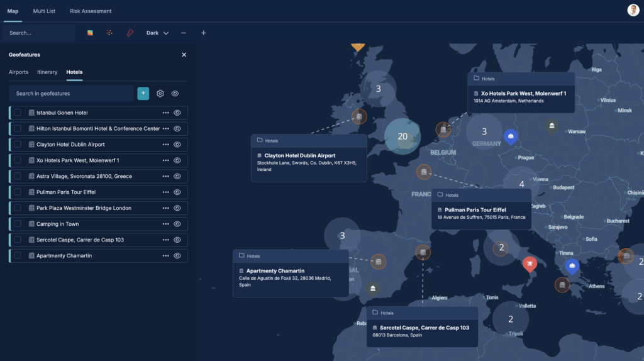Click the orange scatter dots toolbar icon
This screenshot has width=644, height=361.
click(x=109, y=33)
